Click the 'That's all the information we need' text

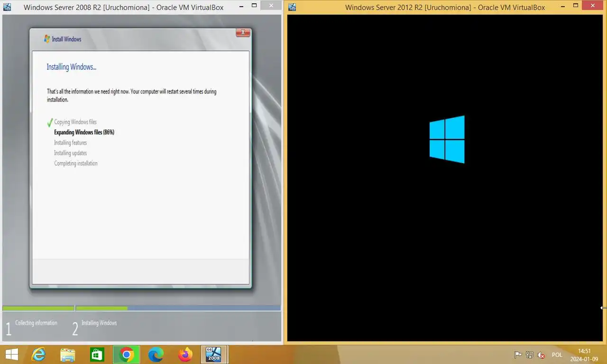(131, 95)
